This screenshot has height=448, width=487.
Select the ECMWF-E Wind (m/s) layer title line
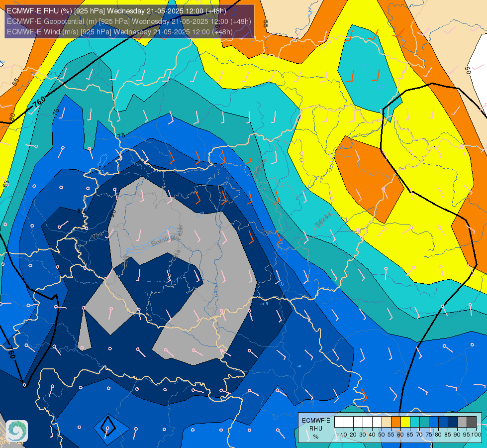tap(119, 32)
